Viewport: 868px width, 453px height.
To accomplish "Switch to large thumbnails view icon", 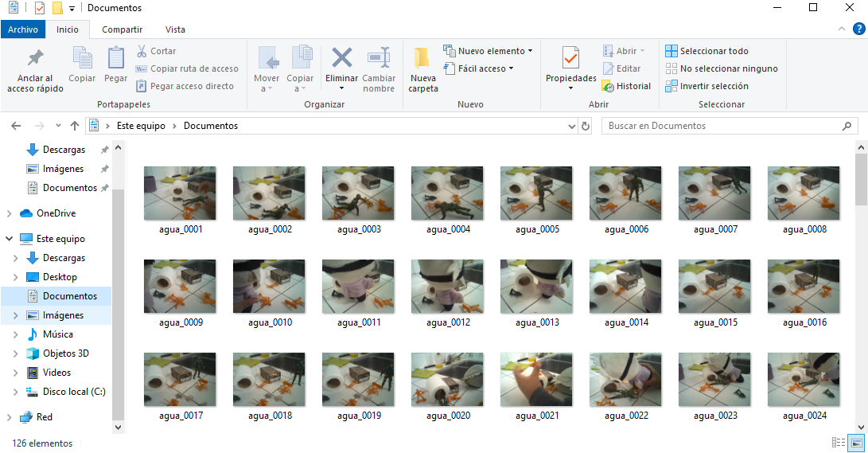I will pos(856,443).
